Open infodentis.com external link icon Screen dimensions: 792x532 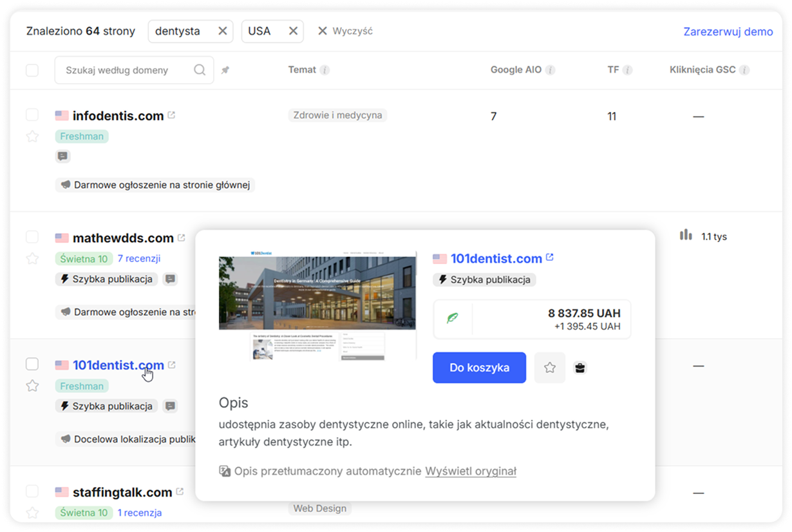tap(171, 115)
